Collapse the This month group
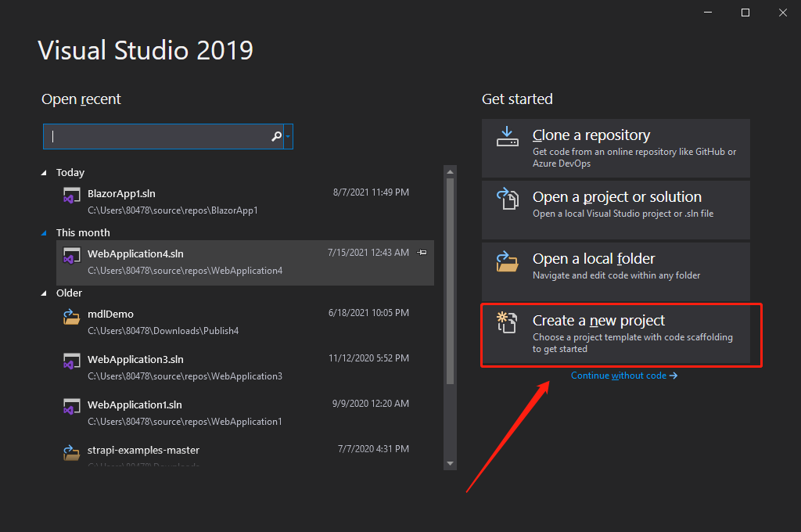The height and width of the screenshot is (532, 801). [45, 233]
